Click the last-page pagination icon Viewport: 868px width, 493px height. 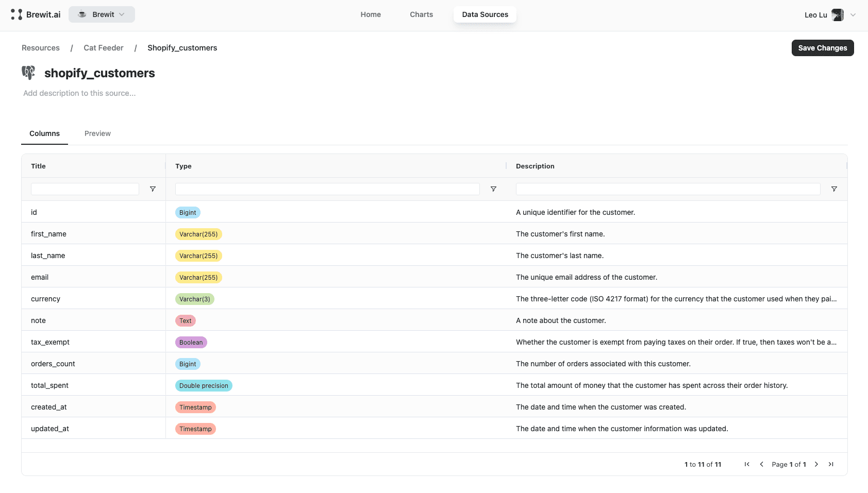[x=831, y=464]
